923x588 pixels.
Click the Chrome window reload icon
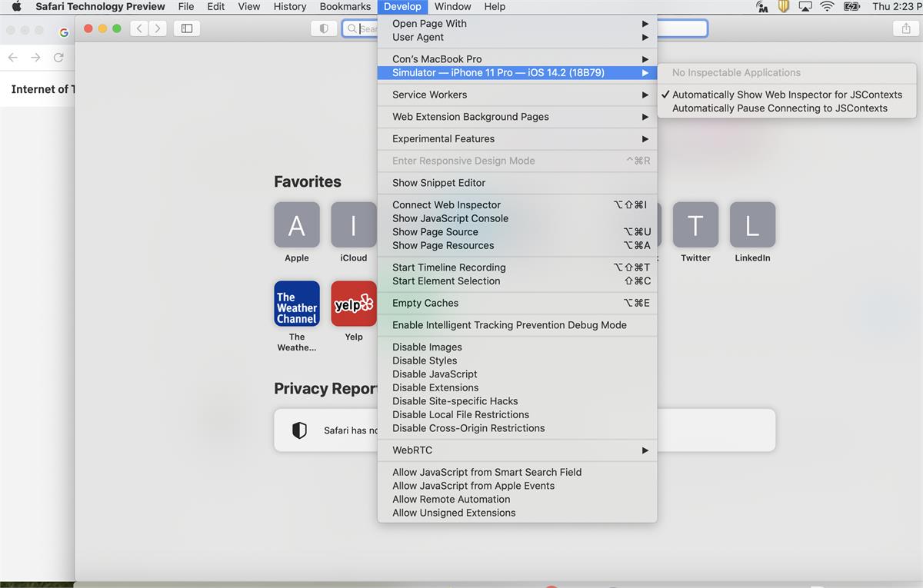pyautogui.click(x=58, y=58)
